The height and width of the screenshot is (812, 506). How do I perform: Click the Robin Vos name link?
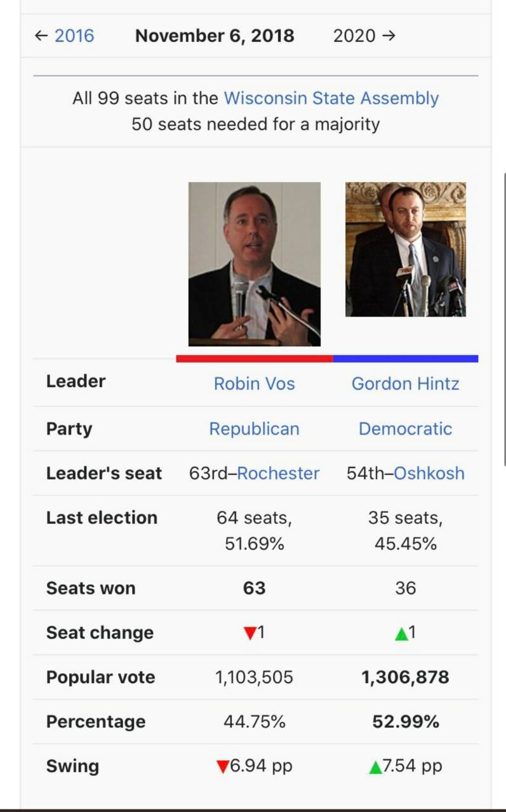[255, 384]
